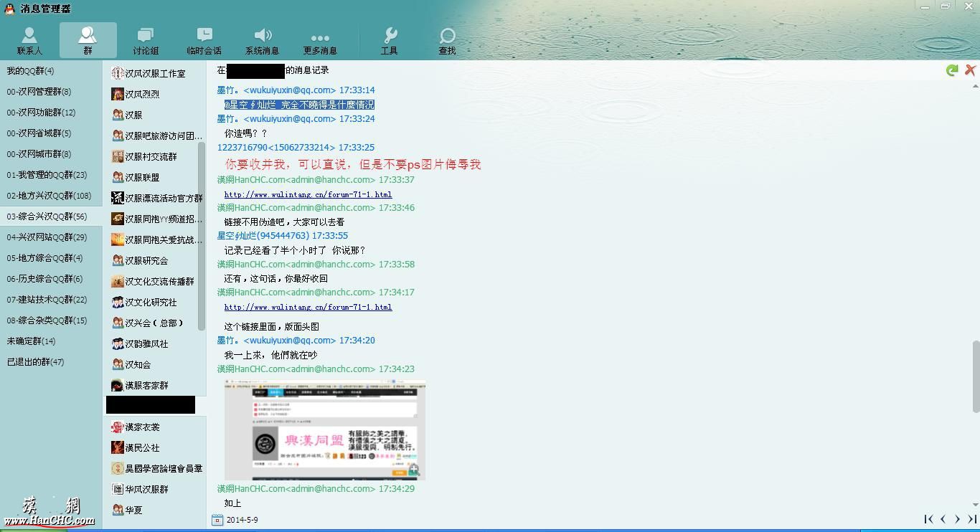Image resolution: width=980 pixels, height=532 pixels.
Task: Click the 查找 search icon
Action: point(447,41)
